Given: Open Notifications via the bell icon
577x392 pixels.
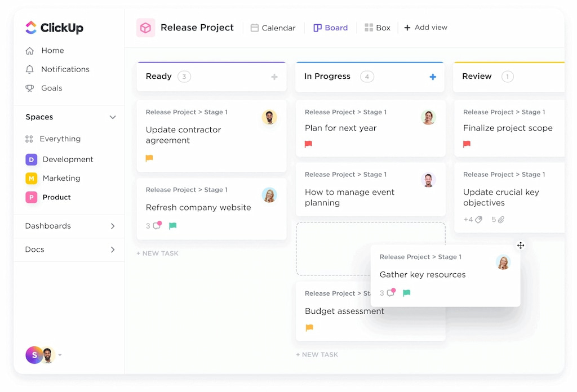Looking at the screenshot, I should tap(30, 69).
